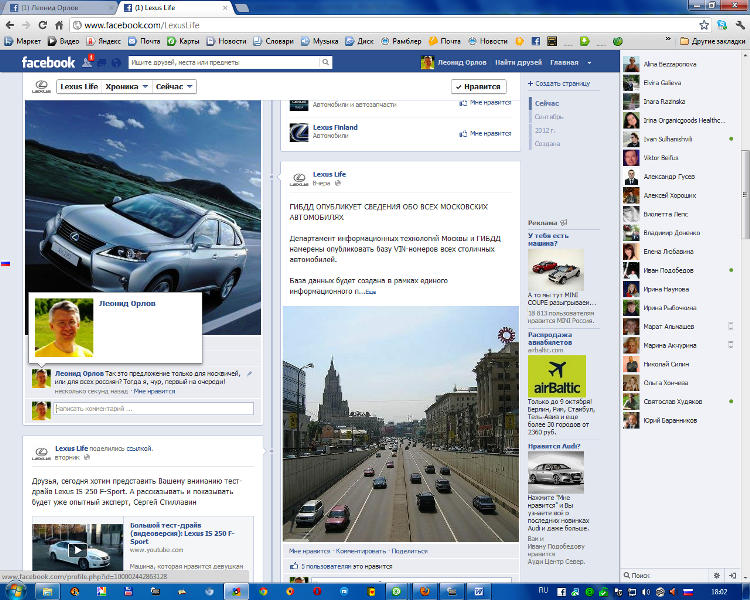Open Яндекс bookmark in bookmarks bar
The width and height of the screenshot is (750, 600).
point(104,41)
